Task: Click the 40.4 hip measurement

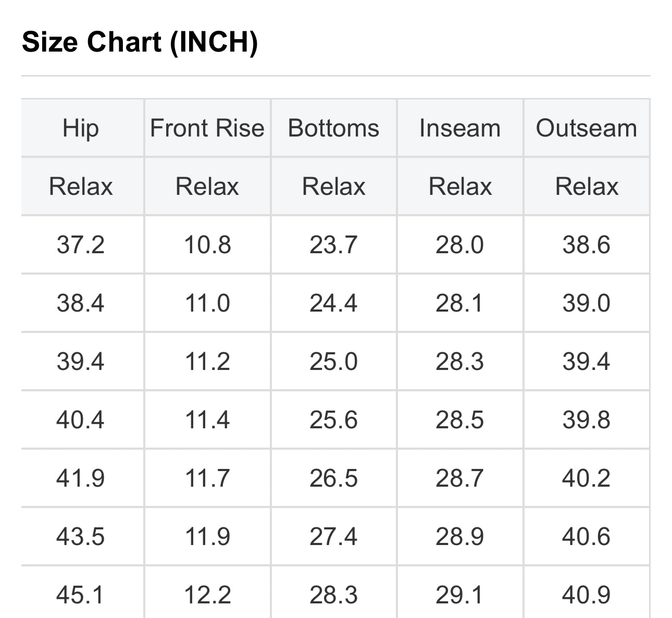Action: (81, 420)
